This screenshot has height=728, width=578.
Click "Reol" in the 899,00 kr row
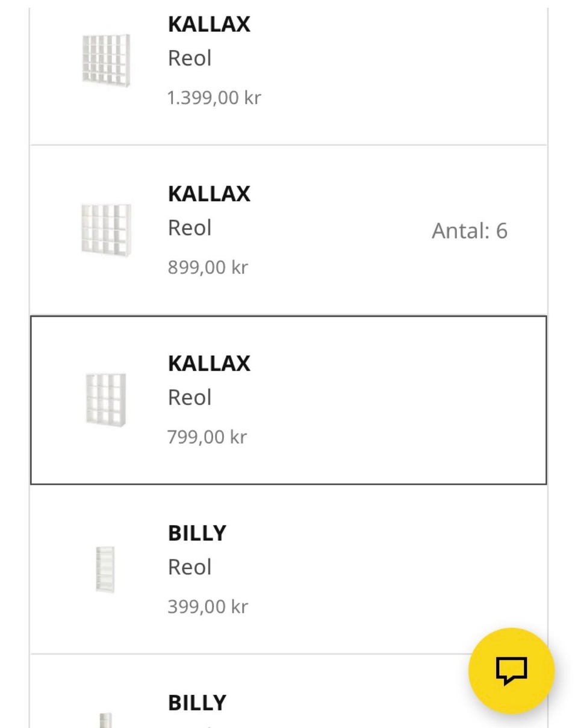point(190,228)
